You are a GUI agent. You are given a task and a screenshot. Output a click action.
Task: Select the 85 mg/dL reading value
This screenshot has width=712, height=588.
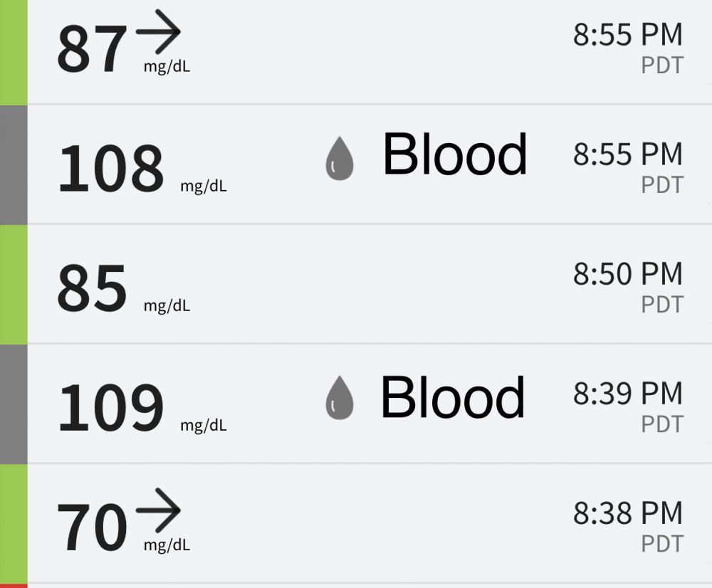(x=92, y=289)
